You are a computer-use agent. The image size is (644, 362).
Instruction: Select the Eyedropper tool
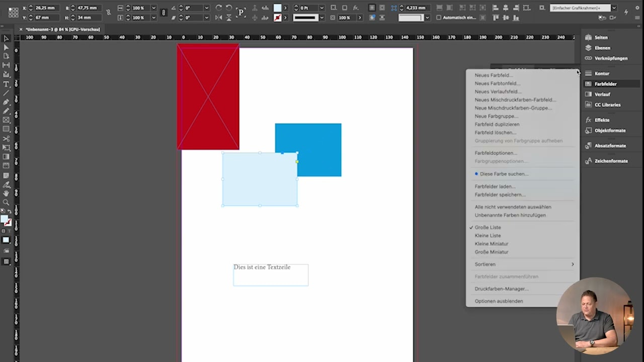[x=6, y=185]
